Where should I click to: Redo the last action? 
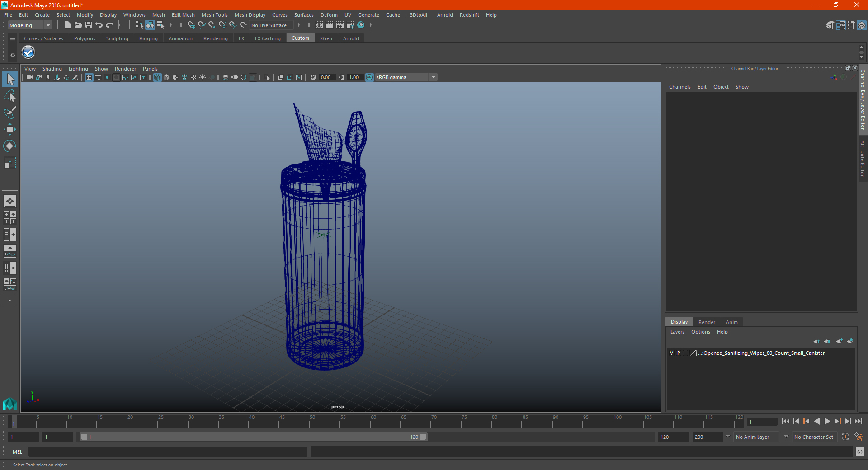[x=109, y=25]
